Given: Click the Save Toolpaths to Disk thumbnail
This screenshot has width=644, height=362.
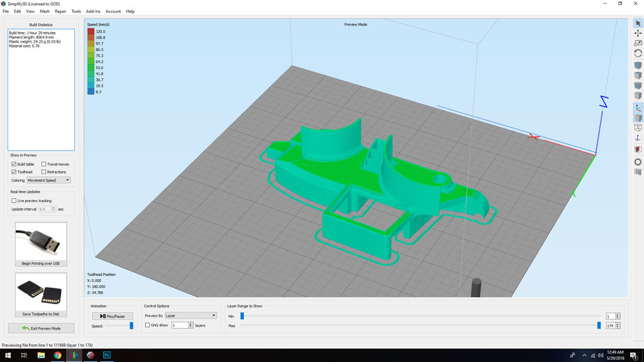Looking at the screenshot, I should [41, 294].
